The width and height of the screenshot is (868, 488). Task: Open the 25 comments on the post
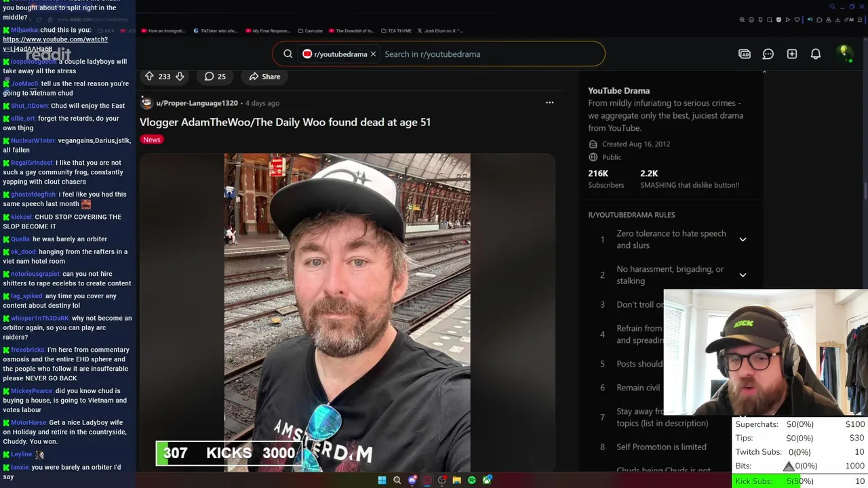(x=215, y=77)
